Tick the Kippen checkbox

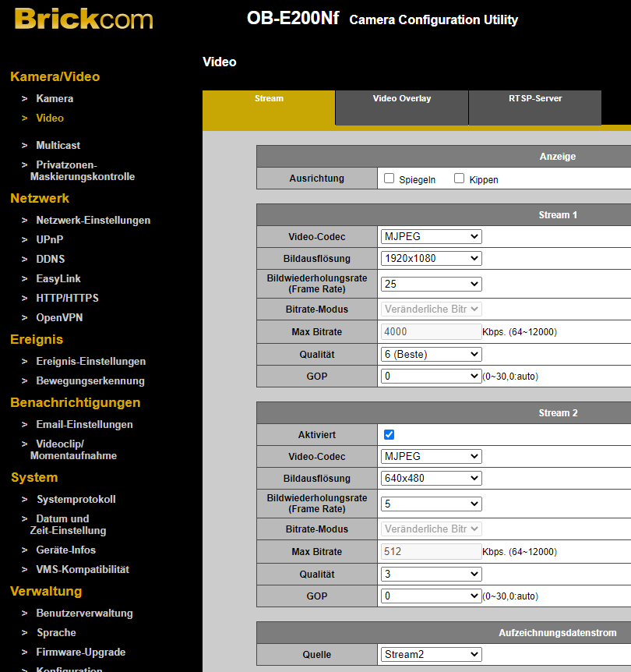pyautogui.click(x=460, y=179)
